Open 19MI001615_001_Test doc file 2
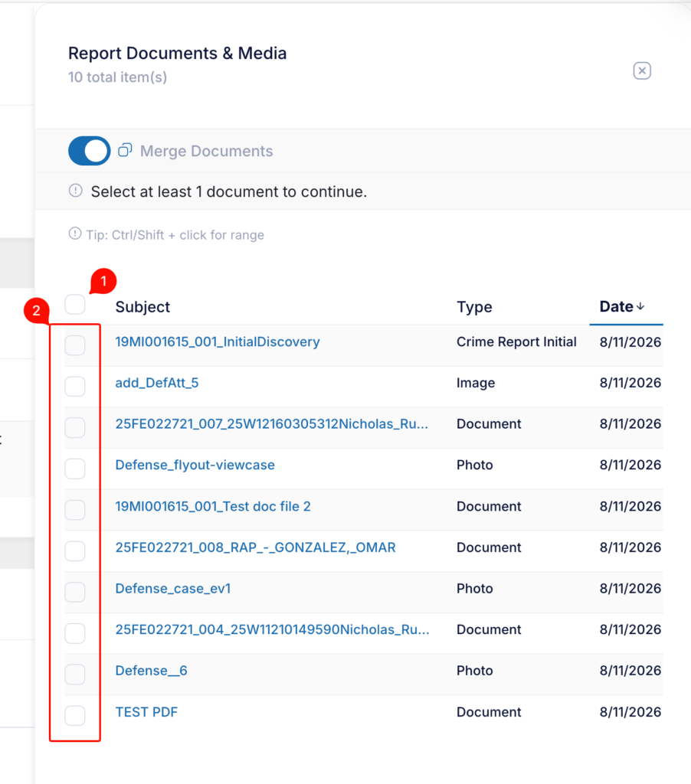The width and height of the screenshot is (691, 784). pyautogui.click(x=213, y=507)
